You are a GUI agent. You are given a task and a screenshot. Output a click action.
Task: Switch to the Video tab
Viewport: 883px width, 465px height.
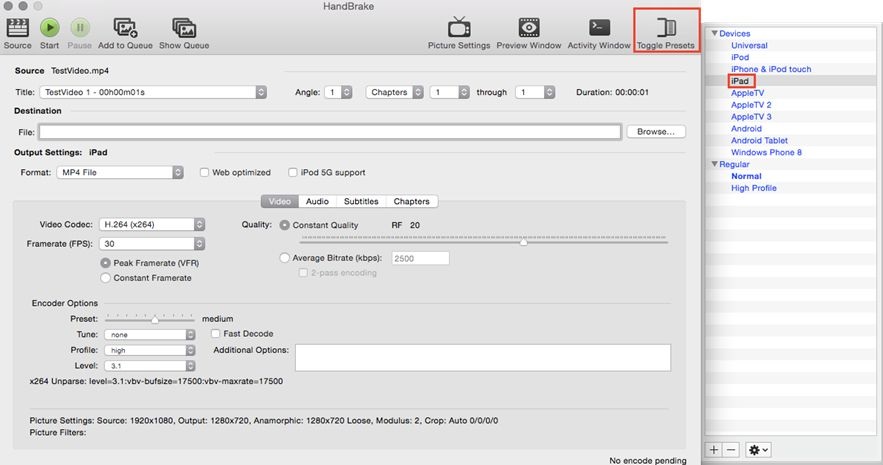click(x=280, y=201)
